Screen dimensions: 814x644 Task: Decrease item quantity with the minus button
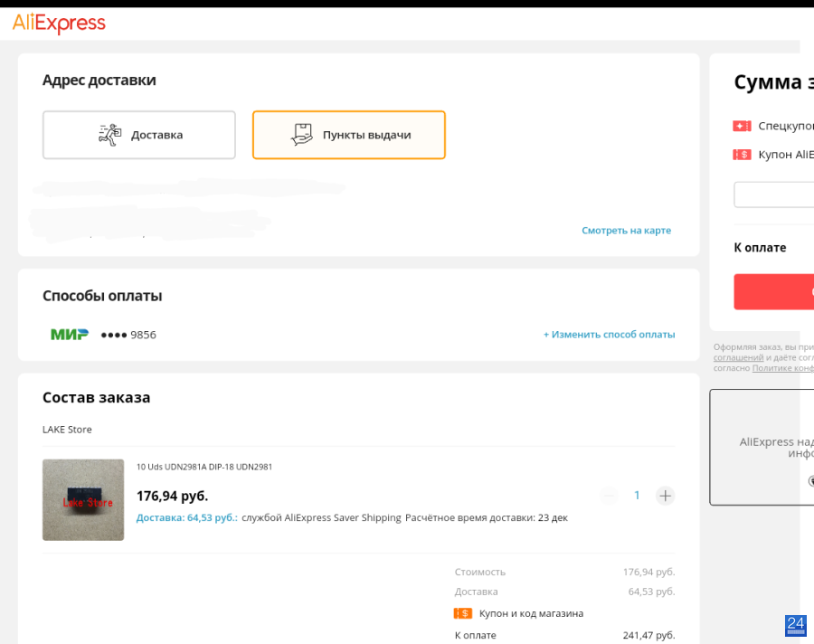609,496
